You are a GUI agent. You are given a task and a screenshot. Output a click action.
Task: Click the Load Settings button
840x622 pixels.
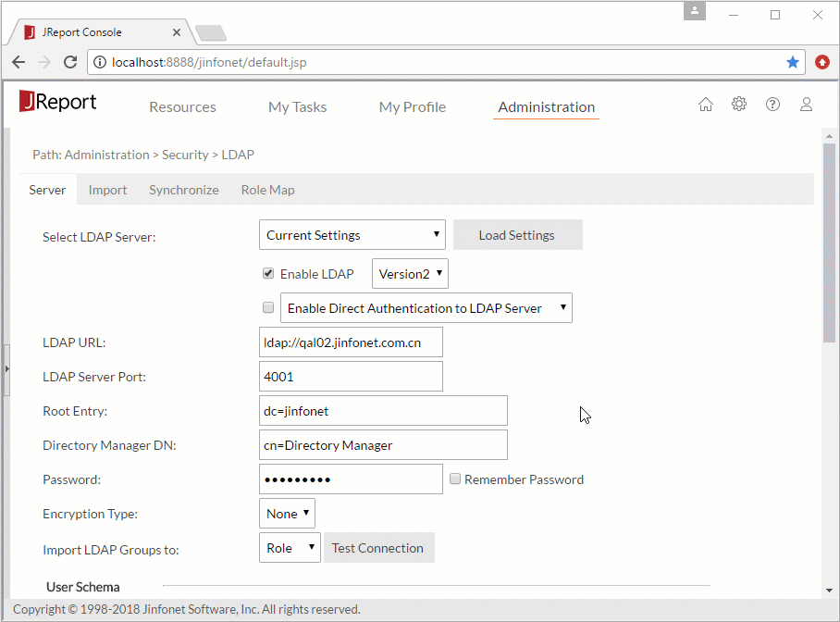coord(517,235)
